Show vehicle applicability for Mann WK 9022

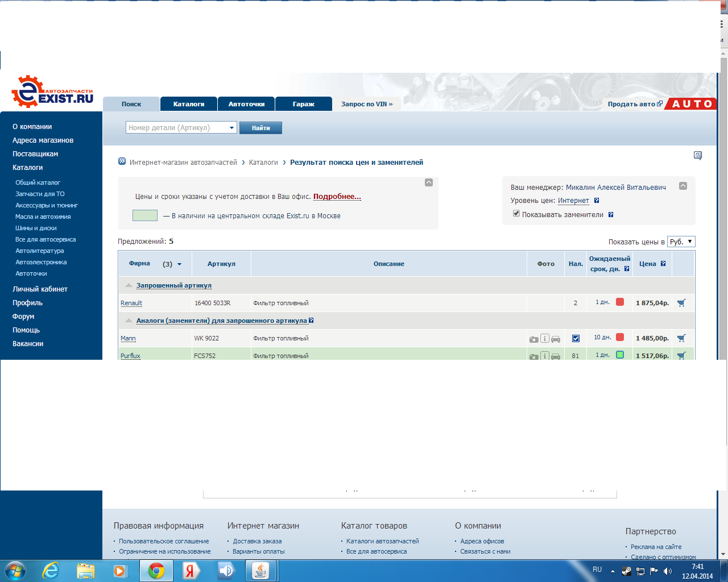(x=556, y=339)
